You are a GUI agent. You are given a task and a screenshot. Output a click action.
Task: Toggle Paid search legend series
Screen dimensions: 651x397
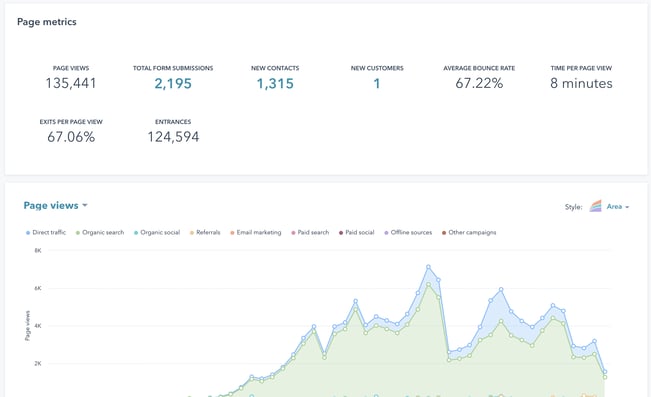(310, 233)
